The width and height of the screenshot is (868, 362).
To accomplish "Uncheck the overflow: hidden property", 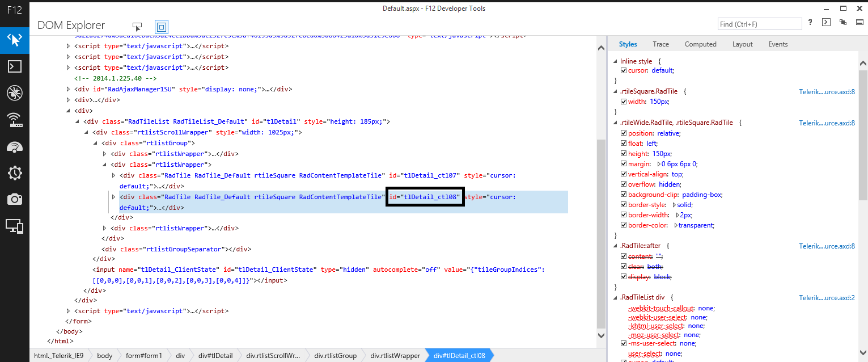I will pos(624,184).
